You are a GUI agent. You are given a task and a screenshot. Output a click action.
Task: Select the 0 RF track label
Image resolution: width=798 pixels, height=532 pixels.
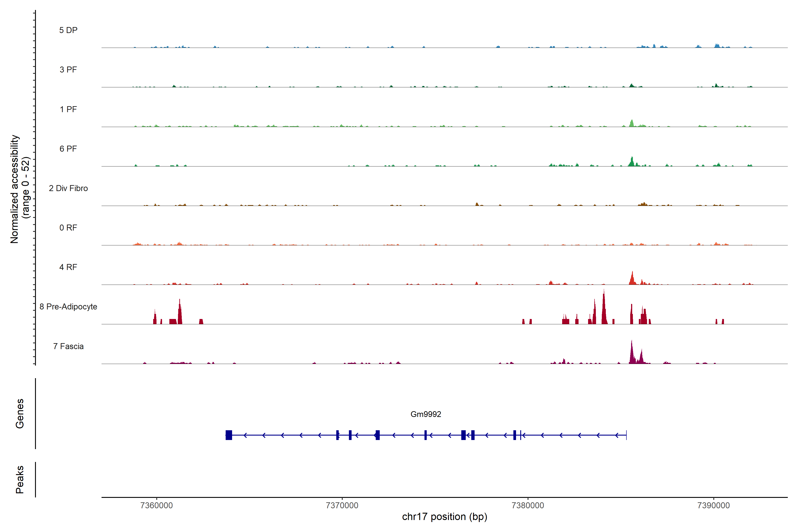coord(68,228)
